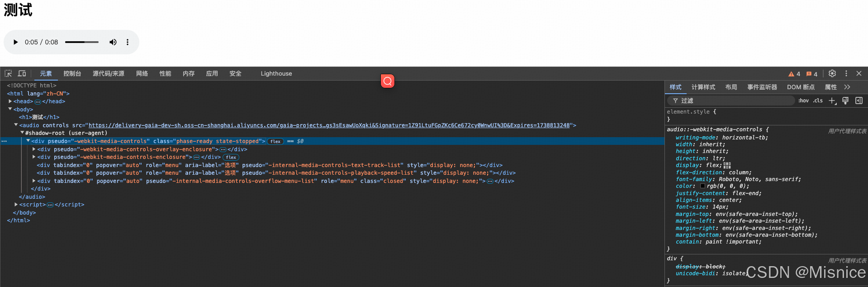Focus the 过滤 styles filter field
The width and height of the screenshot is (868, 287).
(x=731, y=100)
